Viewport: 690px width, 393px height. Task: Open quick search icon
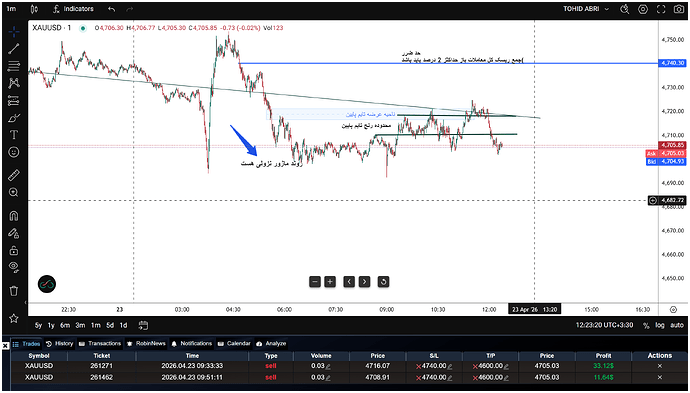click(624, 9)
